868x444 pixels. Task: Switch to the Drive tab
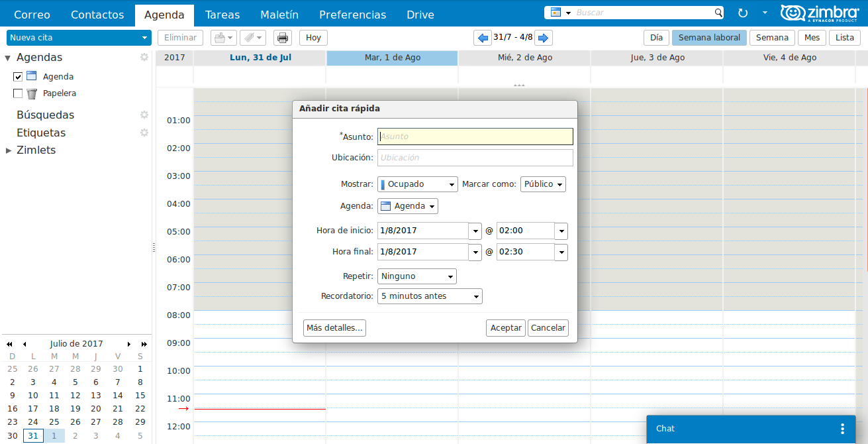point(420,15)
